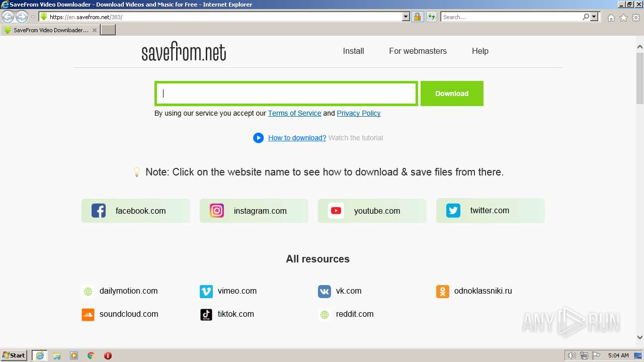Open browser Tools gear icon

click(636, 18)
